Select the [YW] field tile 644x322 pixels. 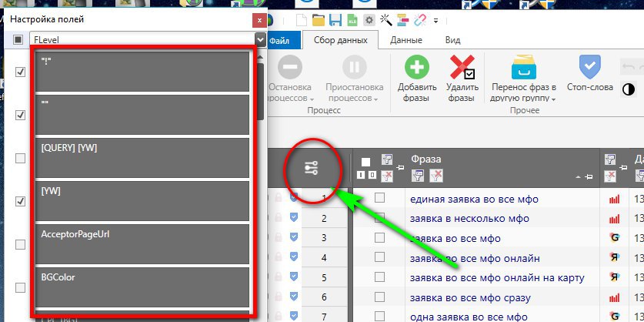pyautogui.click(x=142, y=201)
